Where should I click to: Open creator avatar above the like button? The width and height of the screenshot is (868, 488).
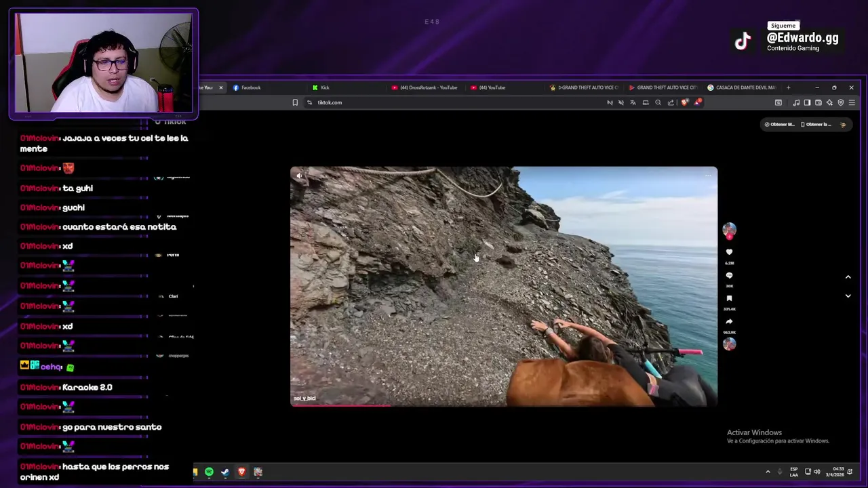click(x=729, y=230)
